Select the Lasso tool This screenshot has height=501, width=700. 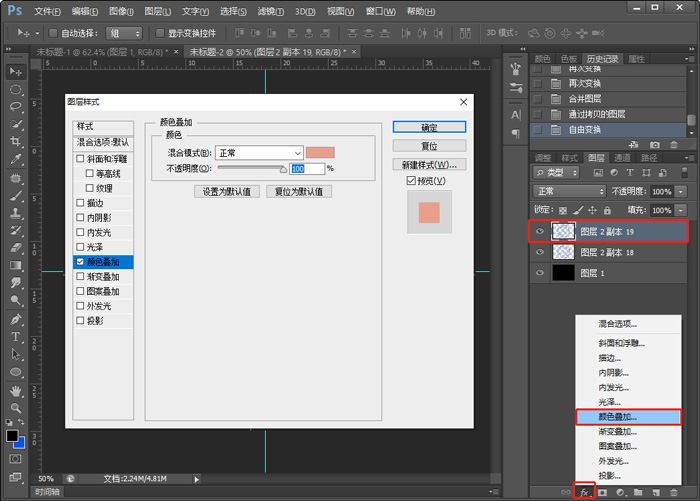click(x=16, y=107)
